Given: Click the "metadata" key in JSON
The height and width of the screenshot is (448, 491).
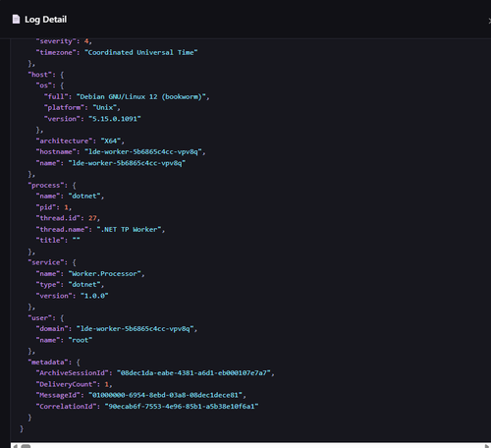Looking at the screenshot, I should (48, 363).
